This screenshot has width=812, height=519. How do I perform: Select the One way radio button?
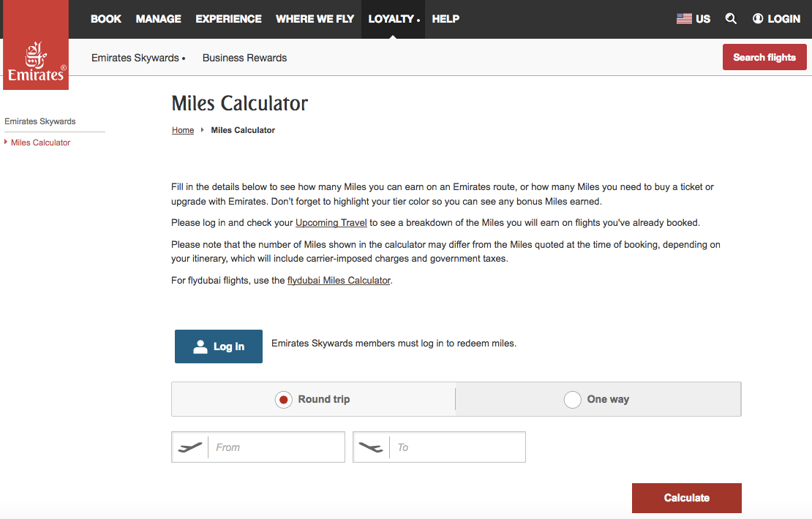[572, 400]
